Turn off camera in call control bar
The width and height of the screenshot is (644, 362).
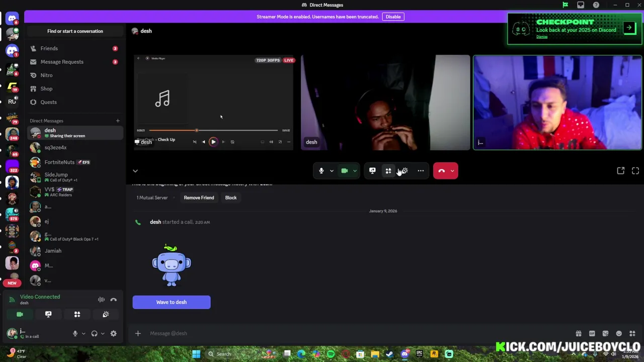(x=345, y=171)
